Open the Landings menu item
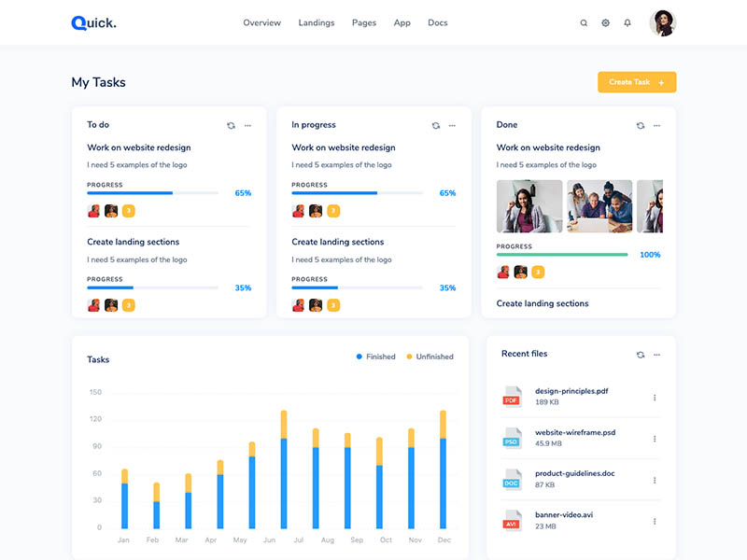The image size is (747, 560). pos(317,23)
